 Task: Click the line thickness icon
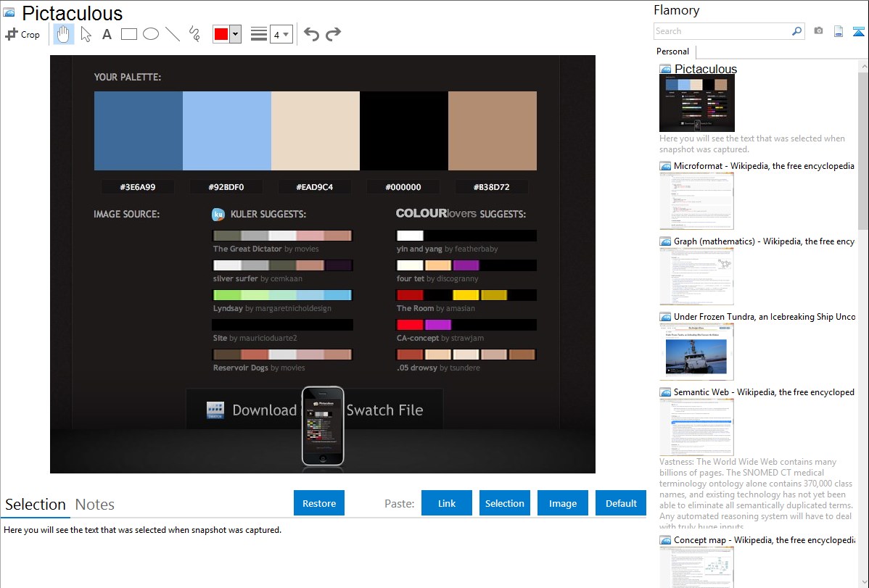(259, 34)
